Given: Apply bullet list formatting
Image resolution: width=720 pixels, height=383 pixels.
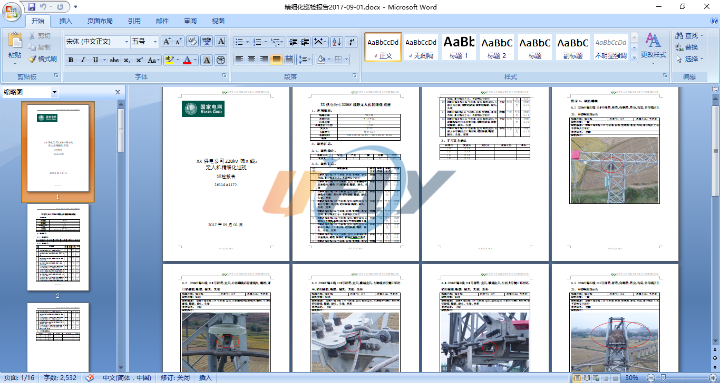Looking at the screenshot, I should point(239,42).
